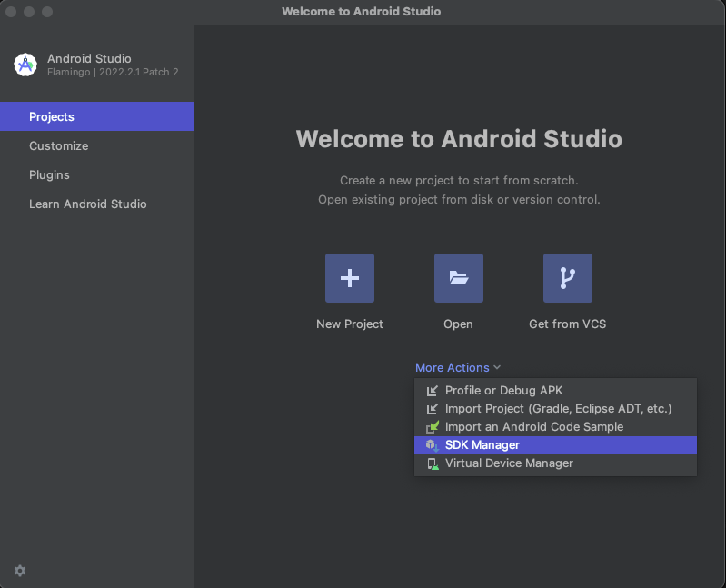Click the Get from VCS label

567,324
